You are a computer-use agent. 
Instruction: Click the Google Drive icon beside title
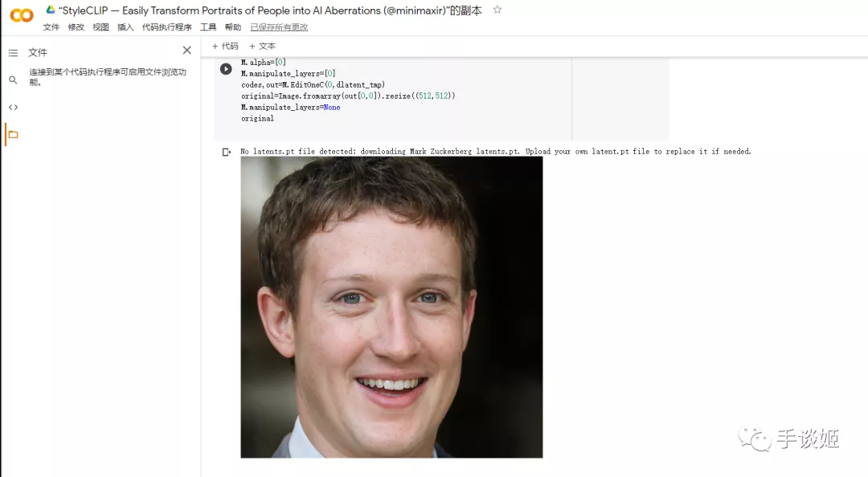pyautogui.click(x=51, y=10)
